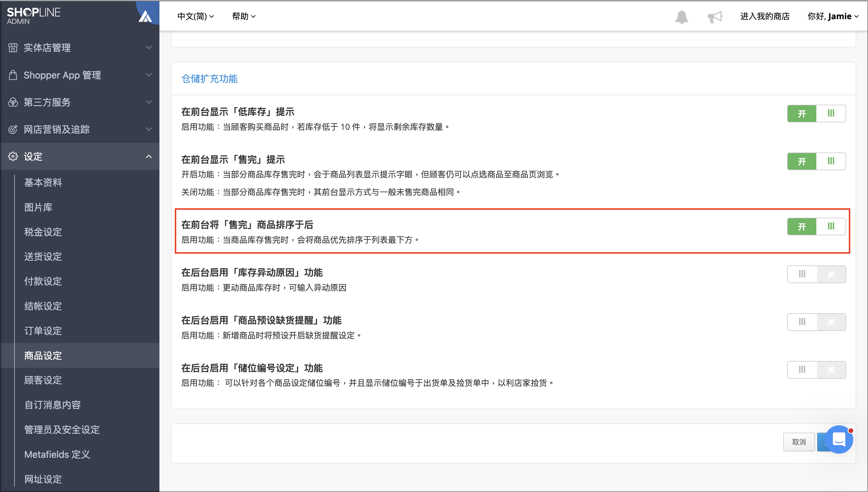Enable the 「储位编号设定」 toggle
The height and width of the screenshot is (492, 868).
tap(816, 370)
